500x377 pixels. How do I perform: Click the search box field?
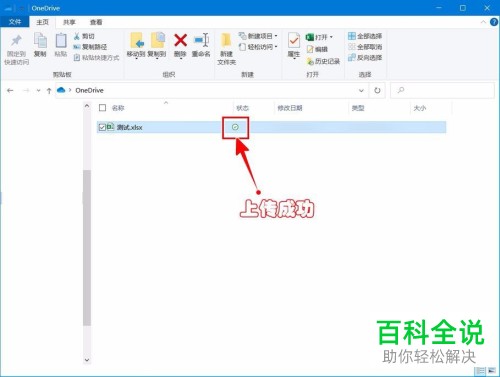pyautogui.click(x=442, y=90)
